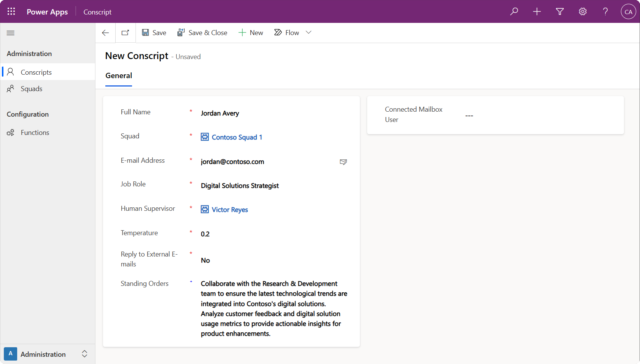The width and height of the screenshot is (640, 364).
Task: Click the Standing Orders label
Action: coord(145,284)
